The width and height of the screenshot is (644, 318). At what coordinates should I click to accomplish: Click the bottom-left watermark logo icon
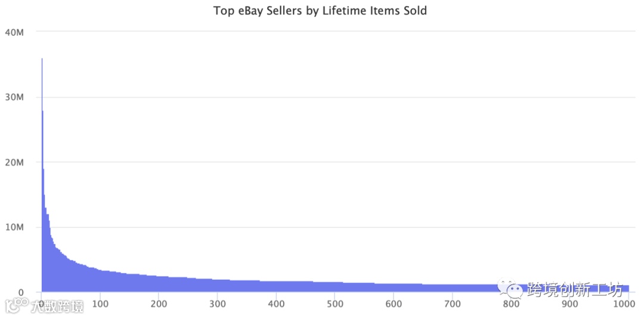coord(16,307)
